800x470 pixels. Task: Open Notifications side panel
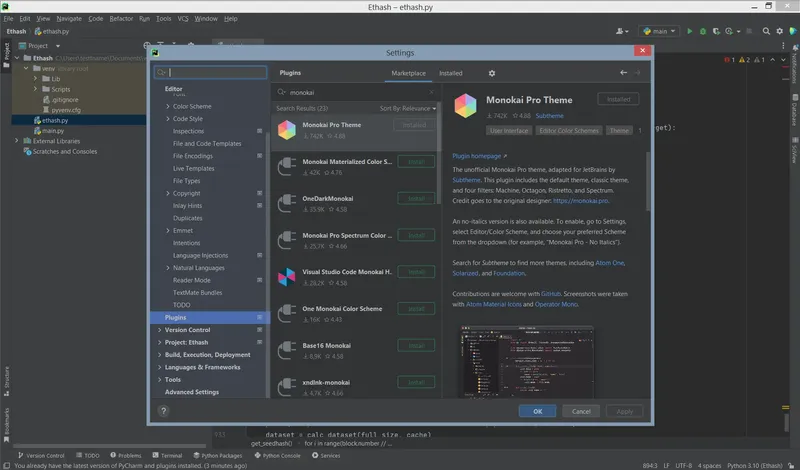click(795, 64)
